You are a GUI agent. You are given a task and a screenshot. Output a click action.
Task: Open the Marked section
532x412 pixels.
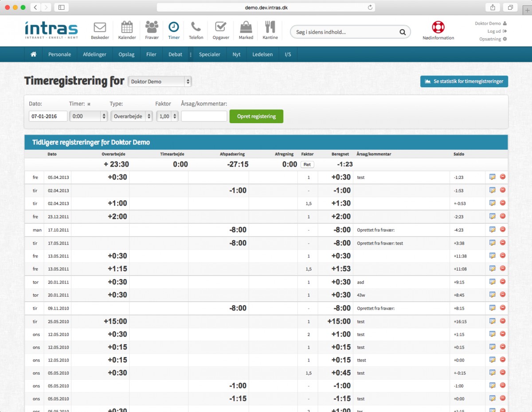(246, 29)
